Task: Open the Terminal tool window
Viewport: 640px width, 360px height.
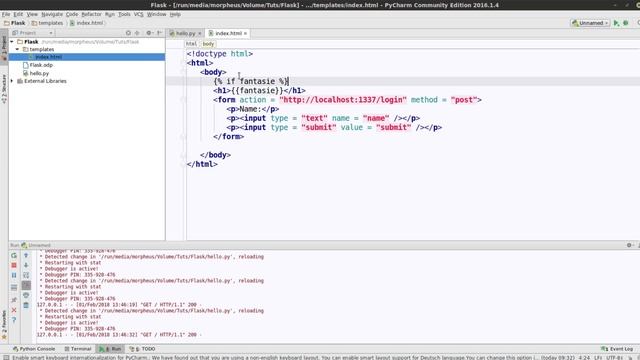Action: (x=78, y=349)
